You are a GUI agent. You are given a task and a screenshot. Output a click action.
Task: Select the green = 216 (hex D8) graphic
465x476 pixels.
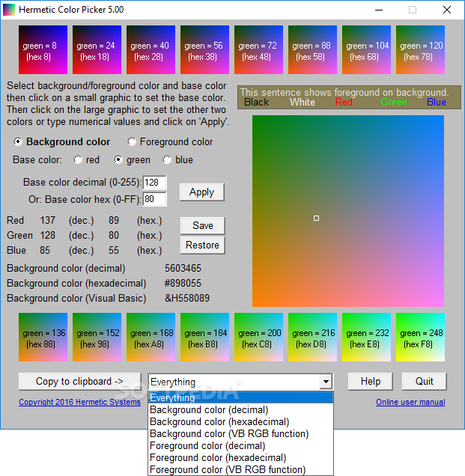tap(312, 338)
